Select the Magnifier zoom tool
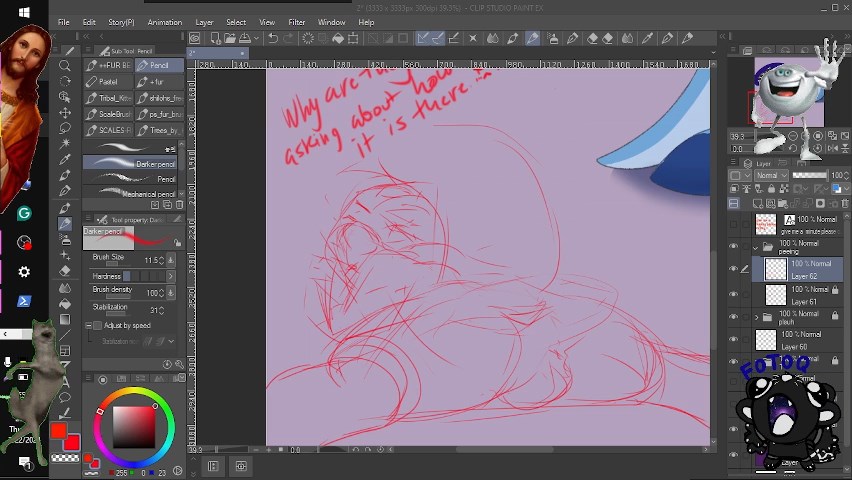852x480 pixels. (x=65, y=66)
